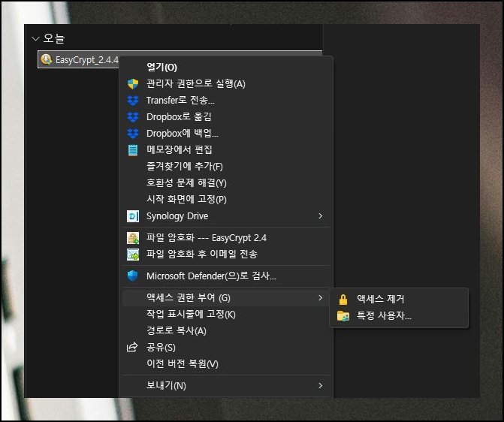Open the Synology Drive menu item

[x=226, y=216]
